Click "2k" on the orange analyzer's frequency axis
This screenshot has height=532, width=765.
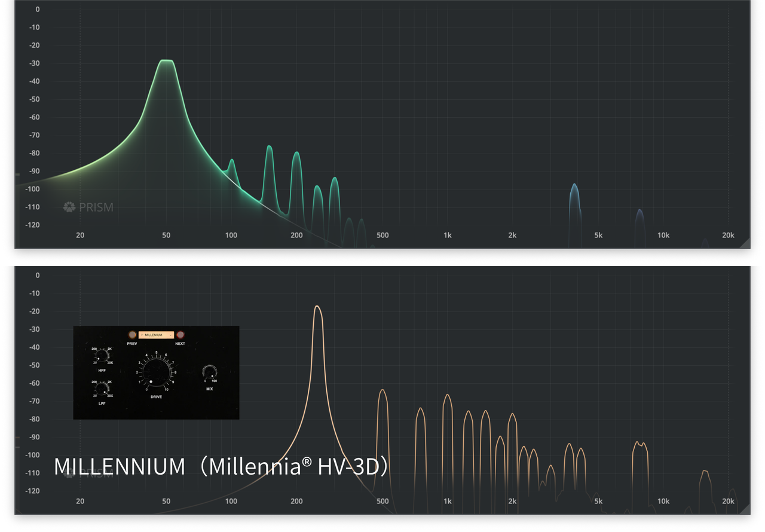pyautogui.click(x=512, y=502)
